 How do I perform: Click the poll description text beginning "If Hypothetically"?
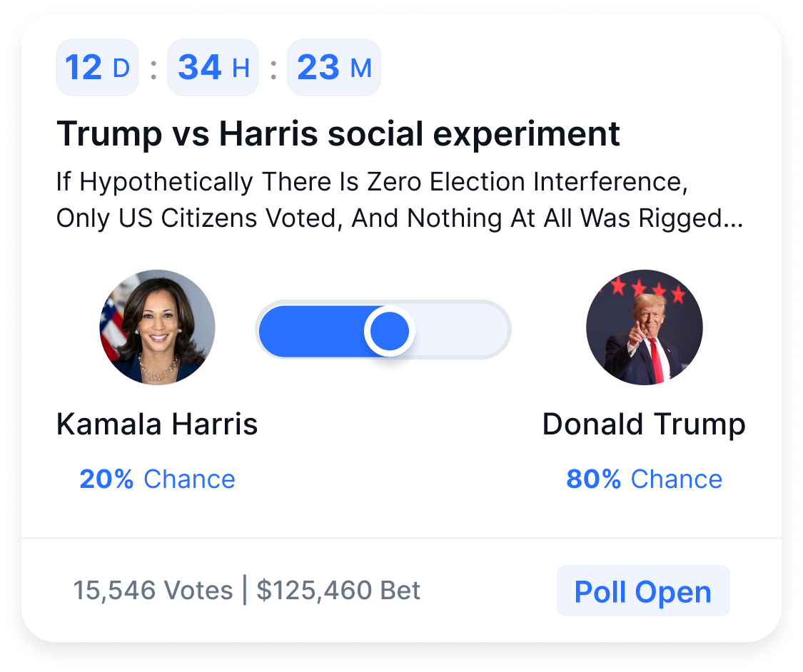[x=371, y=182]
